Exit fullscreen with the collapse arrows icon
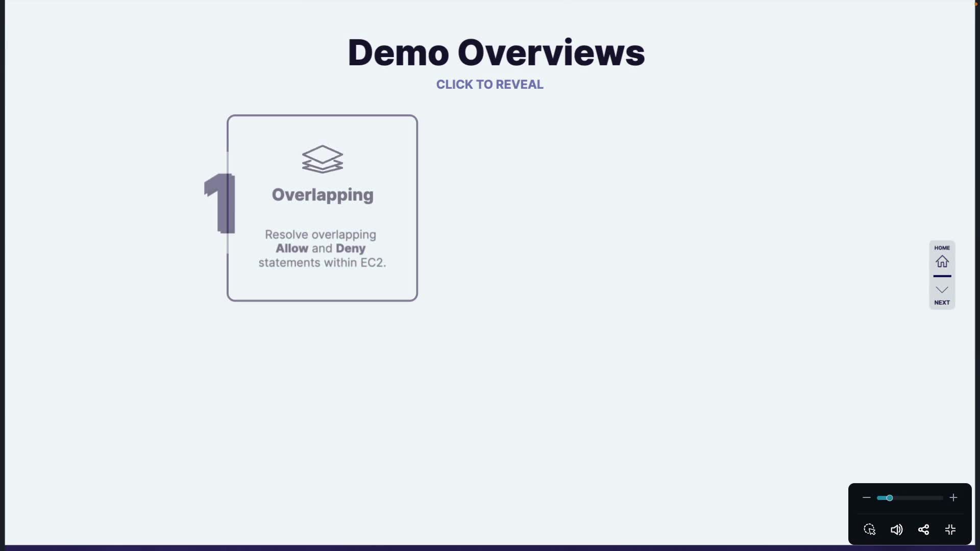The image size is (980, 551). tap(950, 530)
